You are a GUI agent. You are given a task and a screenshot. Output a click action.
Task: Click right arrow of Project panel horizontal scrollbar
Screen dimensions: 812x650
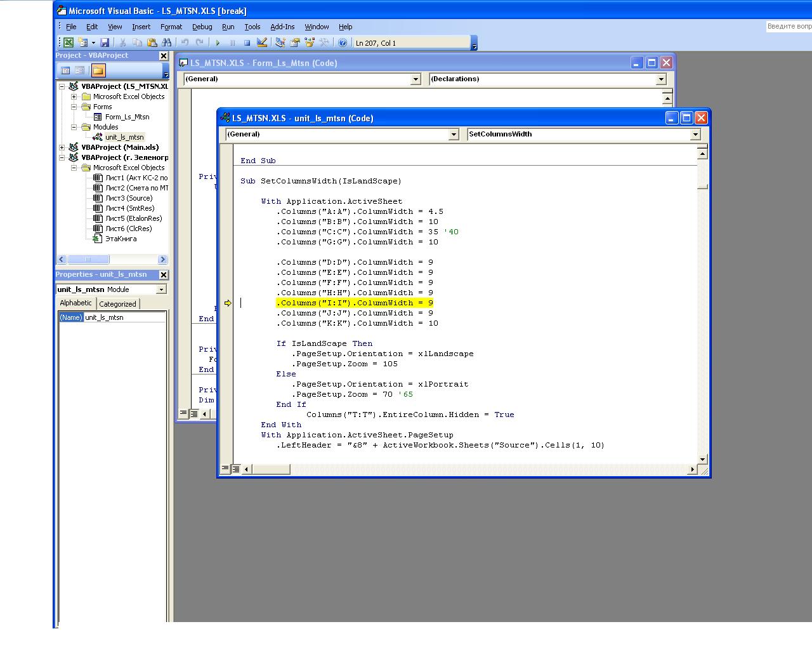(162, 259)
